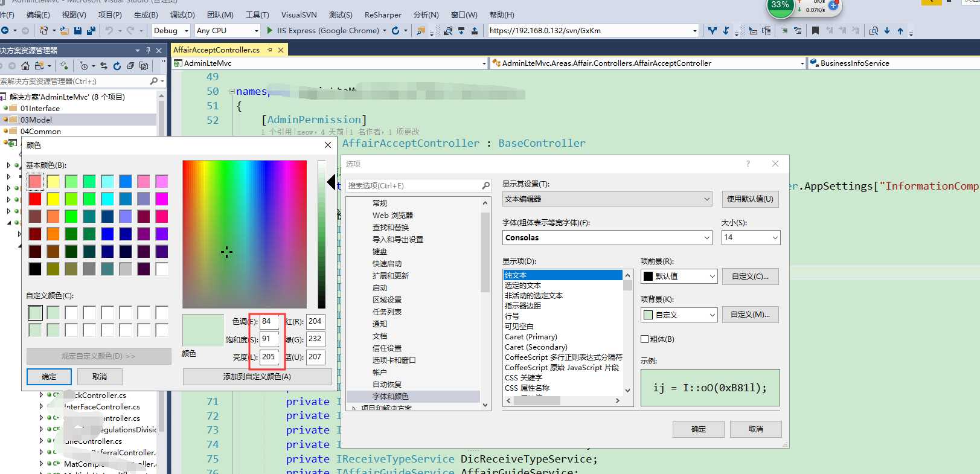The height and width of the screenshot is (474, 980).
Task: Click the Increase indent icon
Action: 784,30
